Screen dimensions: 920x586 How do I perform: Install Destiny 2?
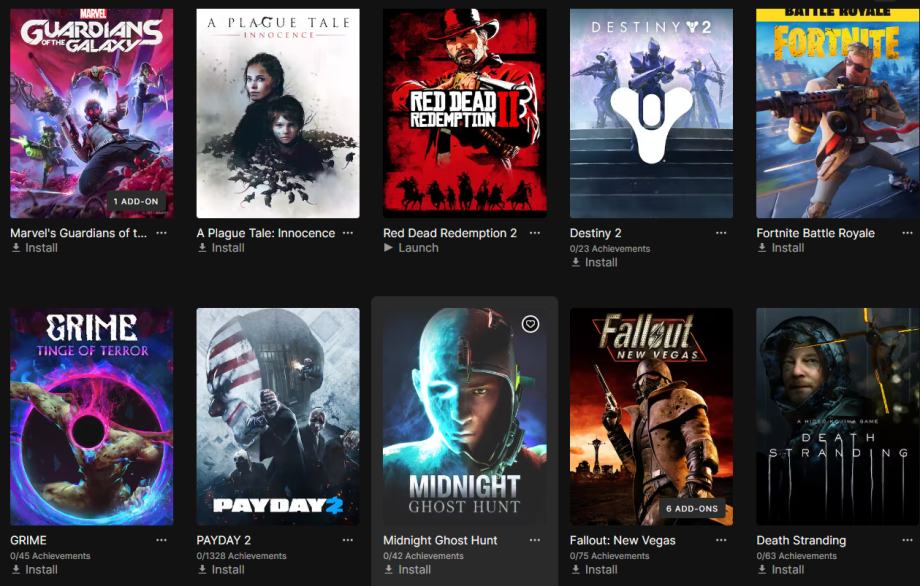pyautogui.click(x=594, y=262)
